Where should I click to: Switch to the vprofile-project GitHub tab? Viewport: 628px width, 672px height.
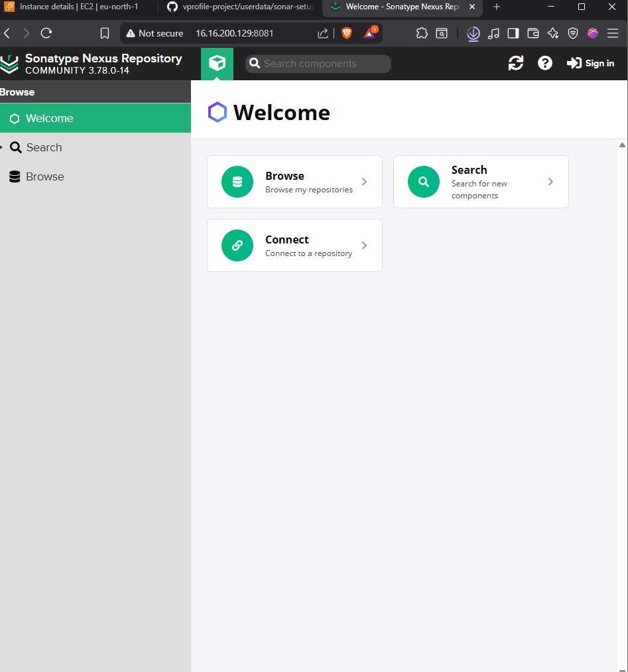241,7
